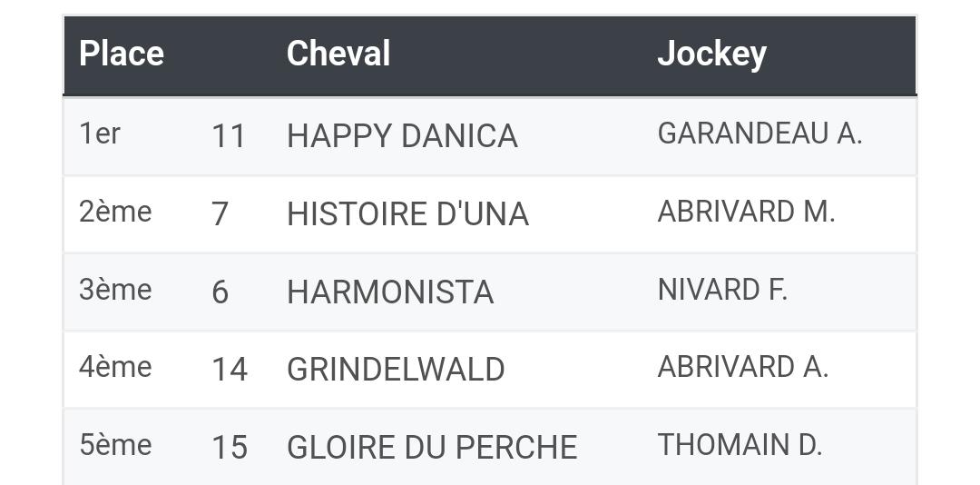The image size is (980, 485).
Task: Select horse HAPPY DANICA
Action: coord(402,136)
